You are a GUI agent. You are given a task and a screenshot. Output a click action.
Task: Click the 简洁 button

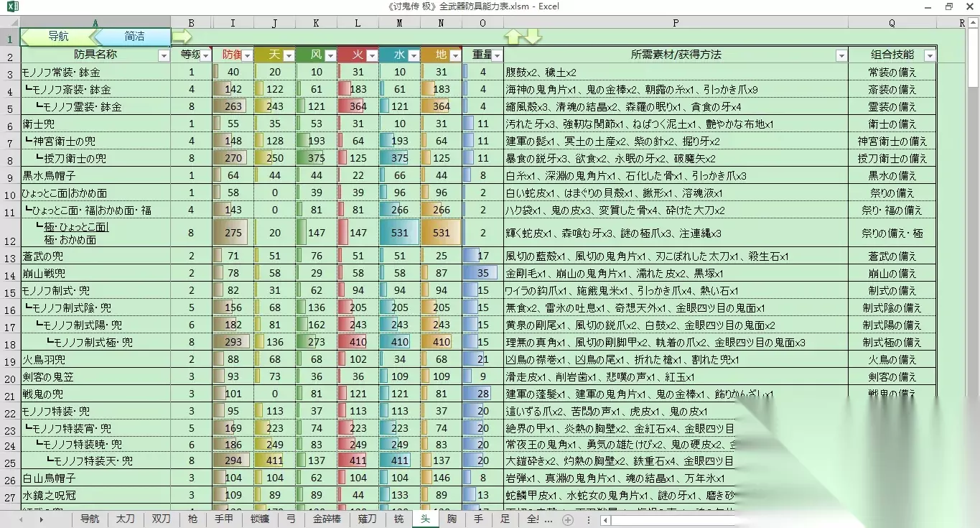pyautogui.click(x=134, y=36)
